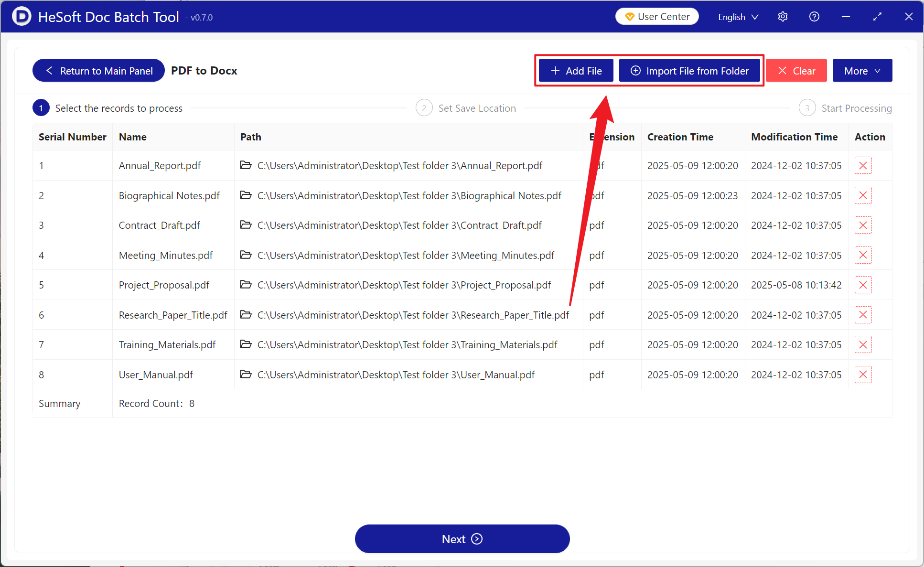Screen dimensions: 924x567
Task: Remove Research_Paper_Title.pdf from the list
Action: coord(863,315)
